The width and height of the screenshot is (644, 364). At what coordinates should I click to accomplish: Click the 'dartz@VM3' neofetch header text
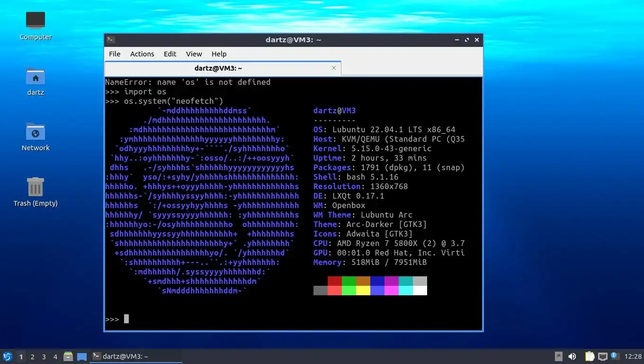pyautogui.click(x=335, y=110)
